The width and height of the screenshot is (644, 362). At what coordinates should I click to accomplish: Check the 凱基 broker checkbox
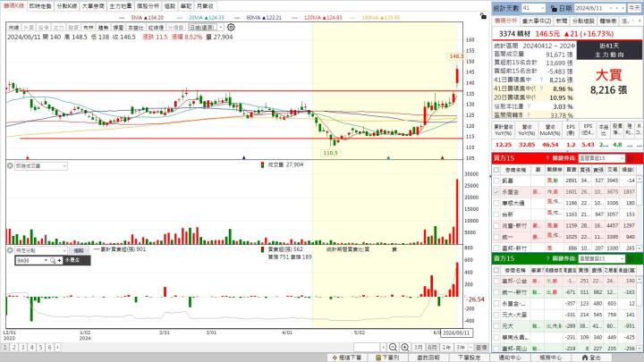click(x=496, y=181)
